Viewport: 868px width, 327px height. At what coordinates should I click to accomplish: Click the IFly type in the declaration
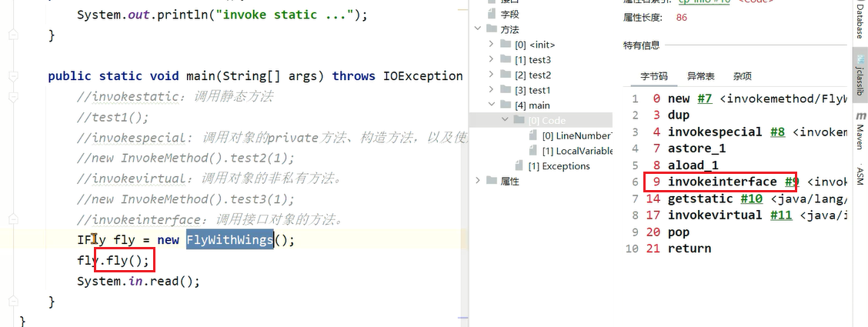92,240
